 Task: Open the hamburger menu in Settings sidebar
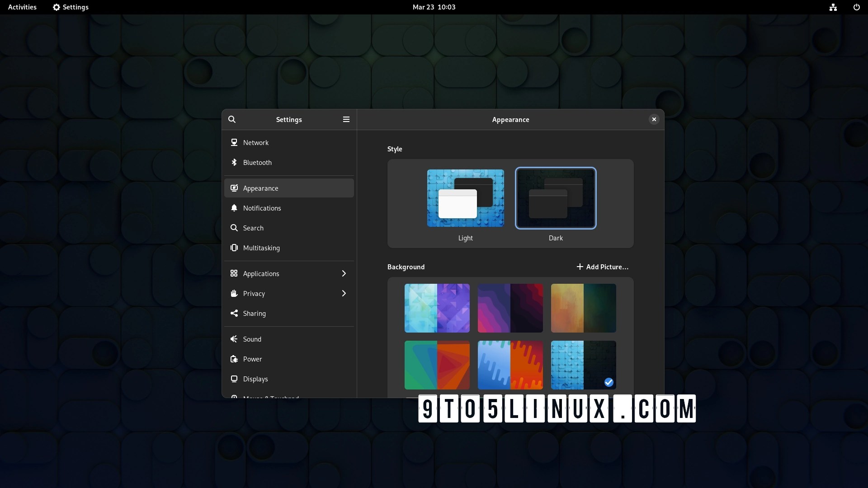pos(346,119)
